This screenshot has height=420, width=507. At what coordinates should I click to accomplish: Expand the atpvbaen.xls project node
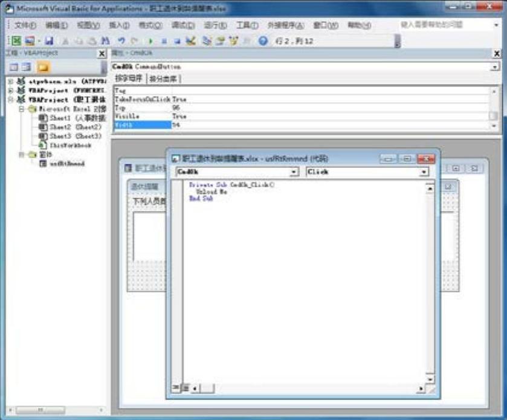(x=11, y=81)
